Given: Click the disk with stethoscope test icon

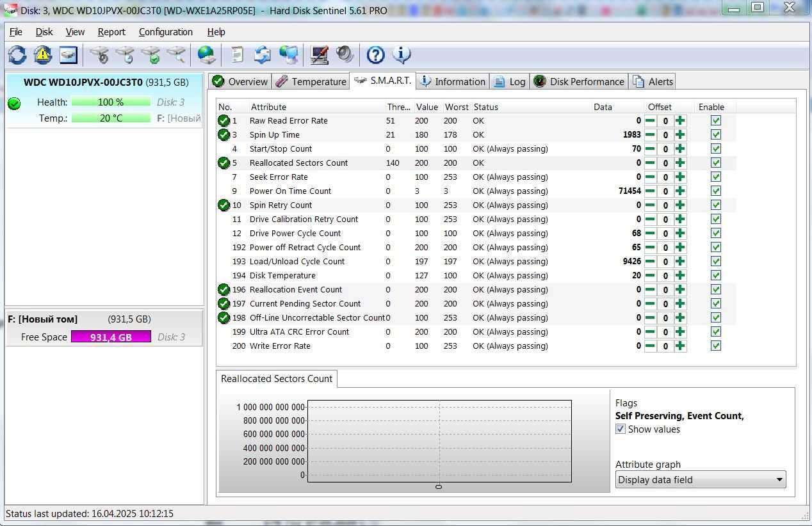Looking at the screenshot, I should tap(99, 54).
